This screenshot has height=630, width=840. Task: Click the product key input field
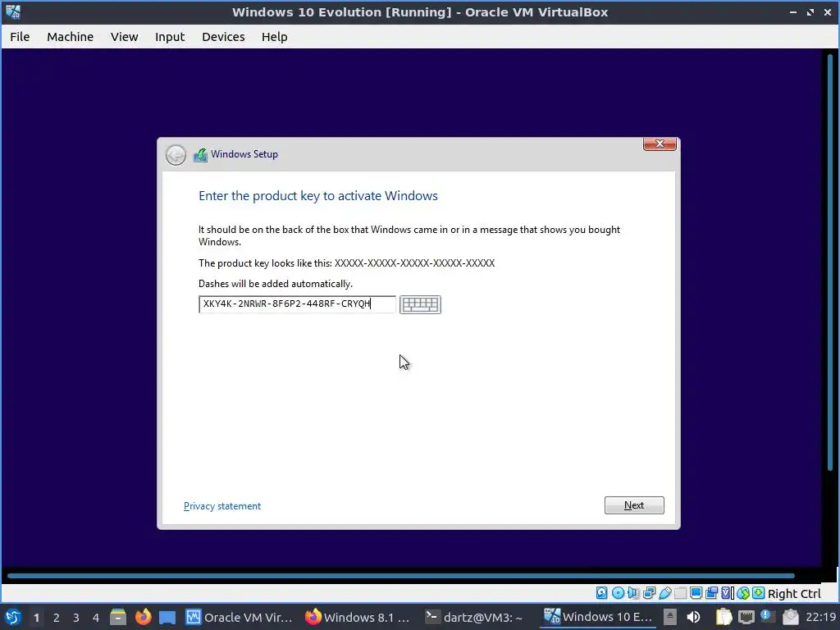[x=297, y=304]
